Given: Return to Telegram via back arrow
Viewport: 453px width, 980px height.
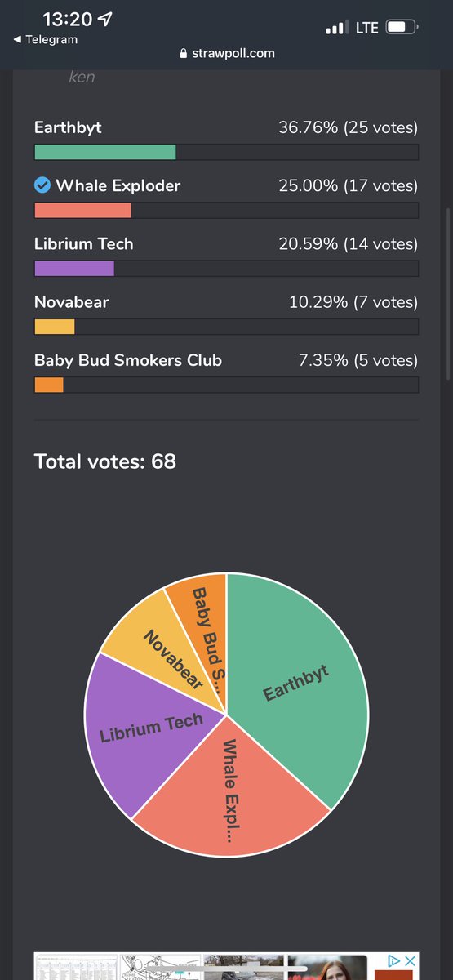Looking at the screenshot, I should pyautogui.click(x=17, y=39).
